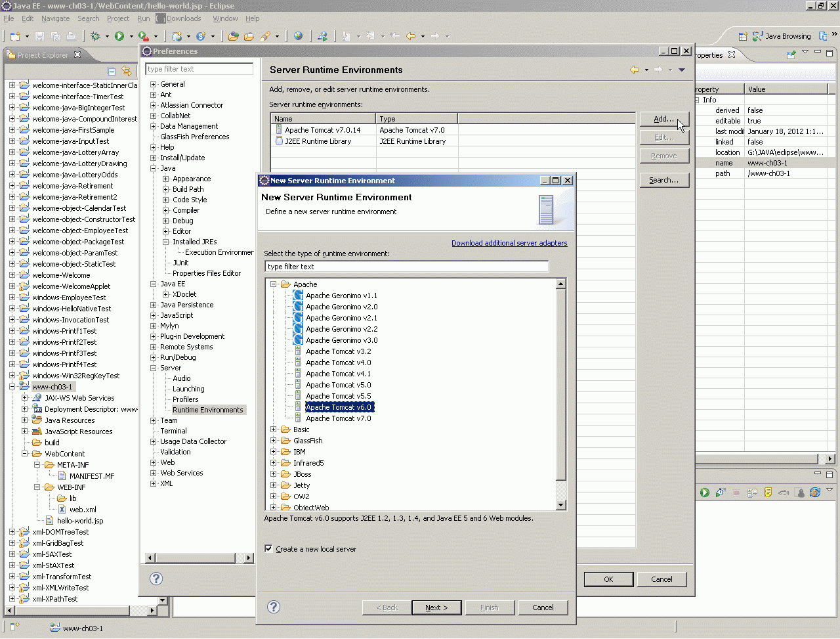Click the refresh globe icon in bottom-right panel
The height and width of the screenshot is (639, 840).
[815, 493]
